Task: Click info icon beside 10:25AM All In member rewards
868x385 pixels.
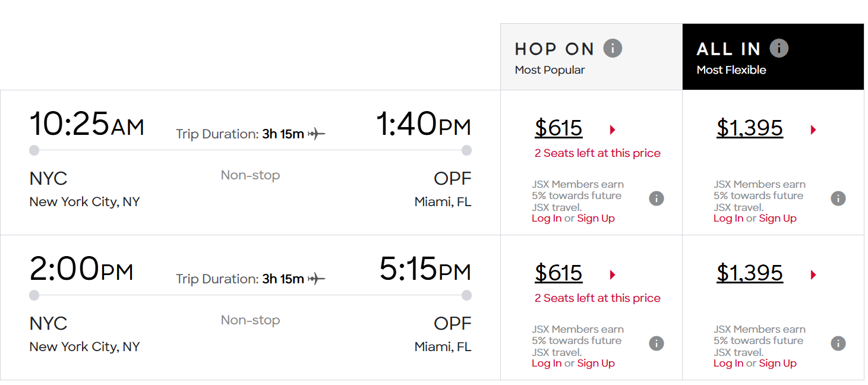Action: coord(838,198)
